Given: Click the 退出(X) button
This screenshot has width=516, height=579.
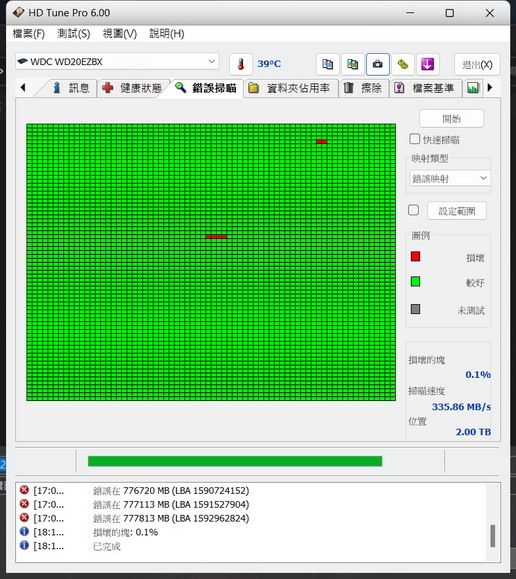Looking at the screenshot, I should point(477,65).
